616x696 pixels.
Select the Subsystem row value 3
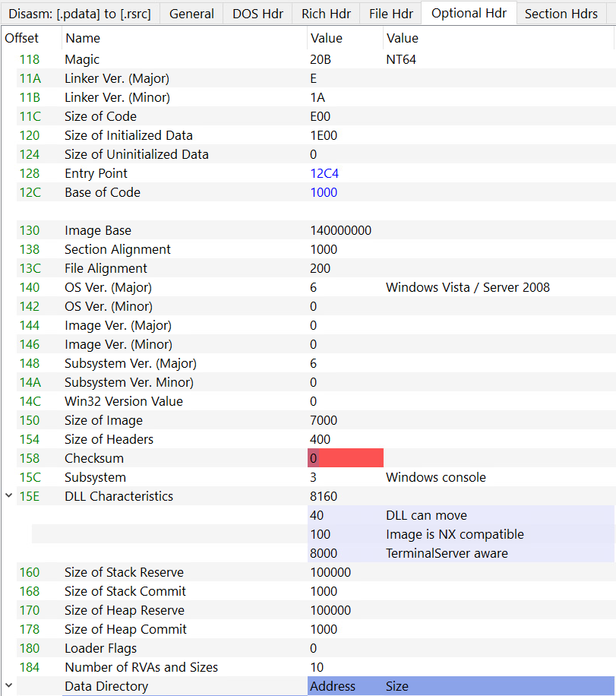click(x=314, y=477)
